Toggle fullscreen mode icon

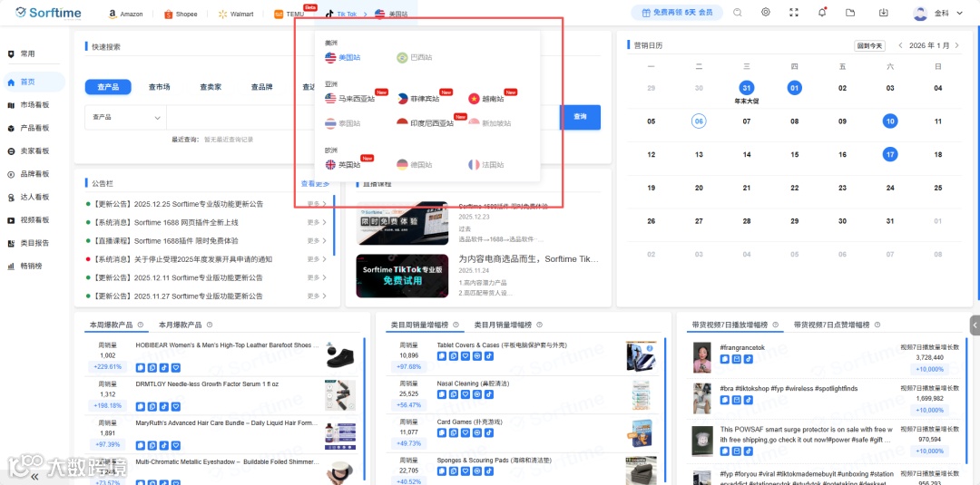[794, 13]
